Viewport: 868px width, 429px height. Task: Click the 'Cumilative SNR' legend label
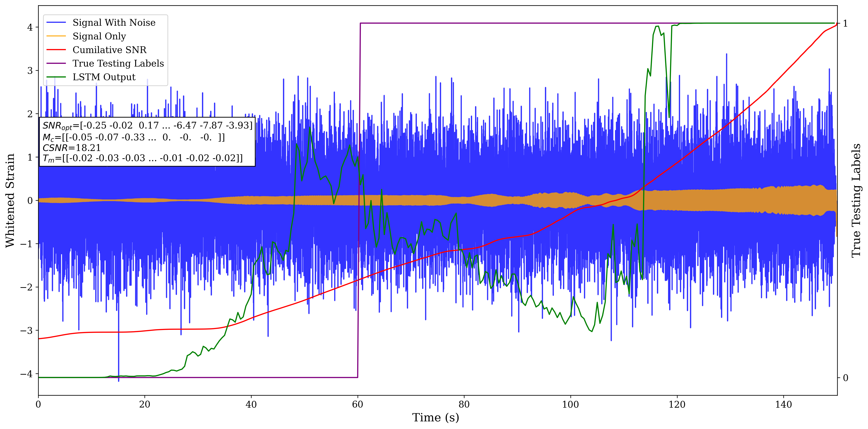coord(109,50)
